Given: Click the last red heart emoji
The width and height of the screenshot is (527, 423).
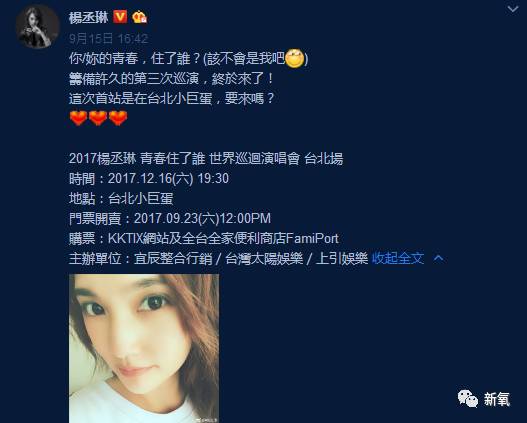Looking at the screenshot, I should (118, 118).
